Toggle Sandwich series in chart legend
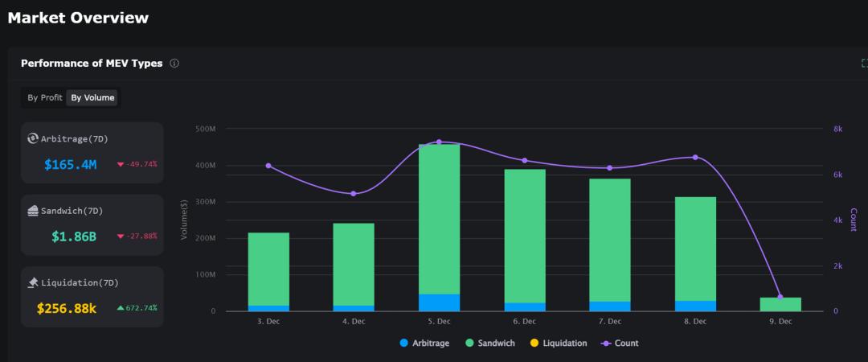The width and height of the screenshot is (868, 362). click(492, 343)
